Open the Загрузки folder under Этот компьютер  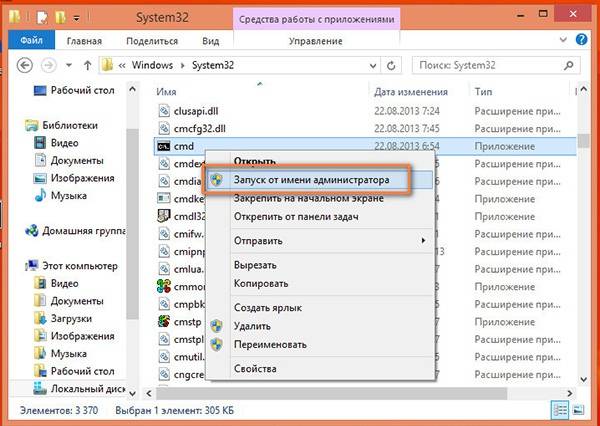74,318
